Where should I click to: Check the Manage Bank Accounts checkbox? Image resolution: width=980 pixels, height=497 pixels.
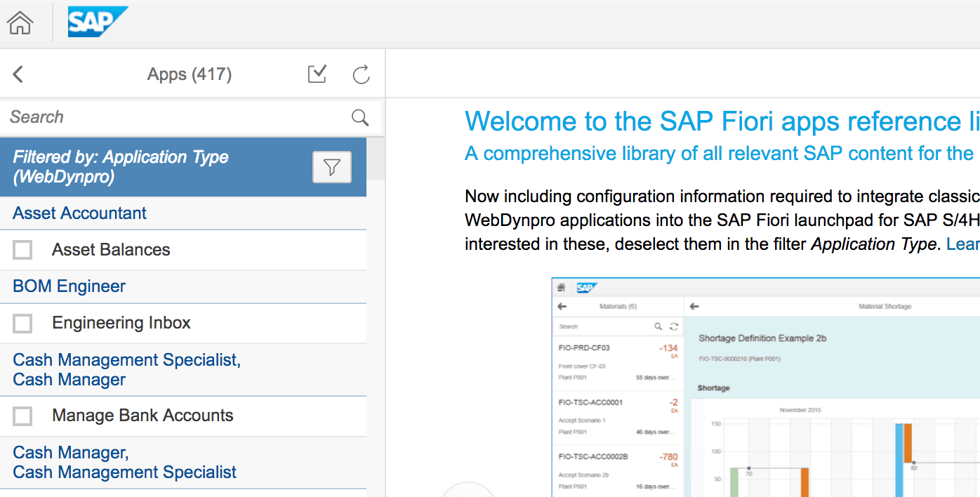(23, 416)
